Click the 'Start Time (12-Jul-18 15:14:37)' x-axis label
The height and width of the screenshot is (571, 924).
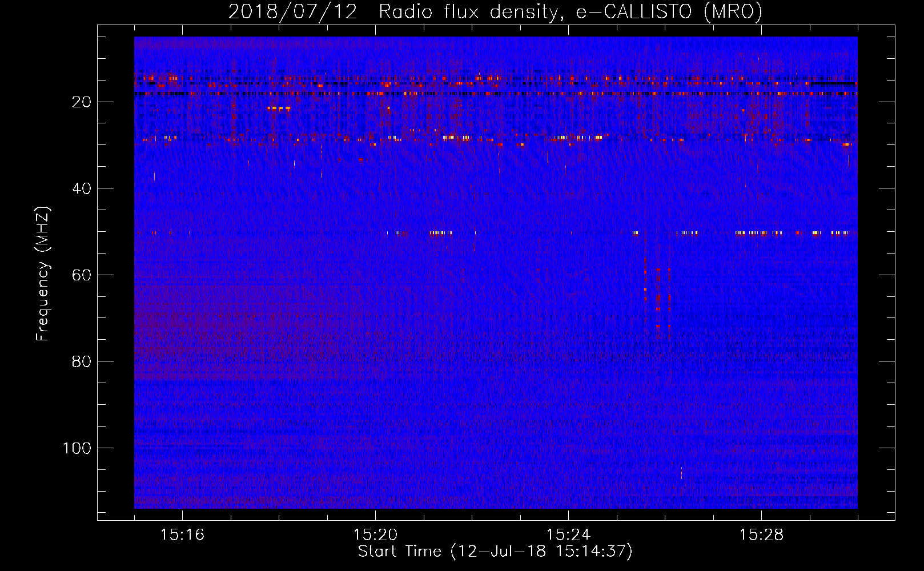click(x=495, y=552)
